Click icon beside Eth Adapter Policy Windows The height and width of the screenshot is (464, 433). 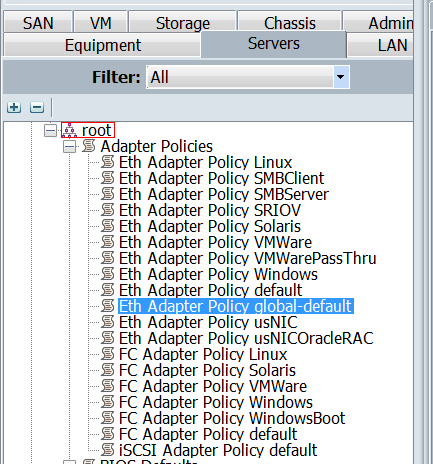(108, 274)
